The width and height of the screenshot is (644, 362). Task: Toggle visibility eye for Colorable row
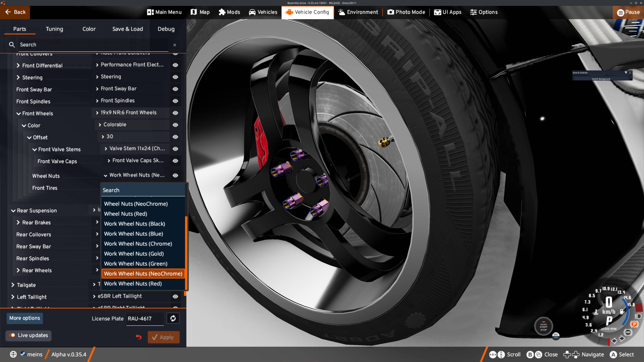(x=175, y=125)
